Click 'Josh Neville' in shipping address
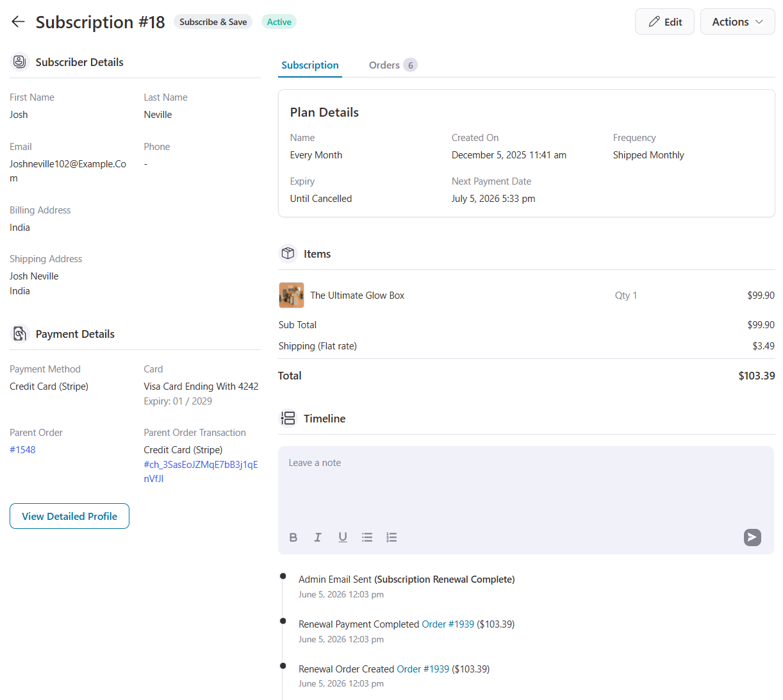 [x=34, y=276]
